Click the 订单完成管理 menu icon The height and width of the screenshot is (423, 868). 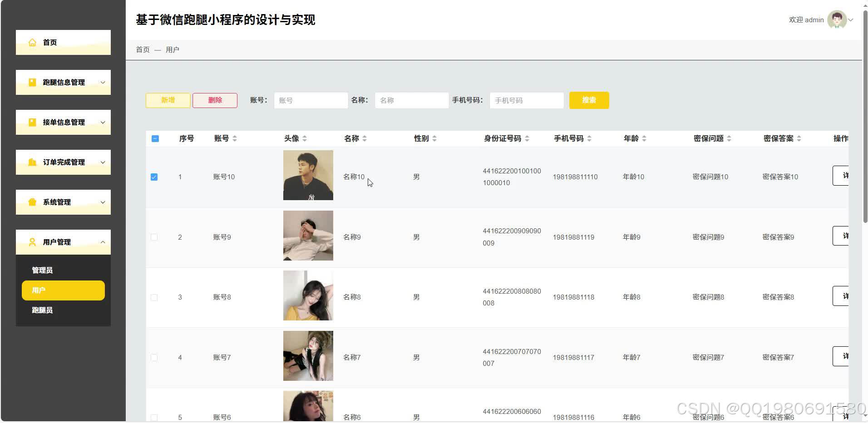[x=32, y=162]
